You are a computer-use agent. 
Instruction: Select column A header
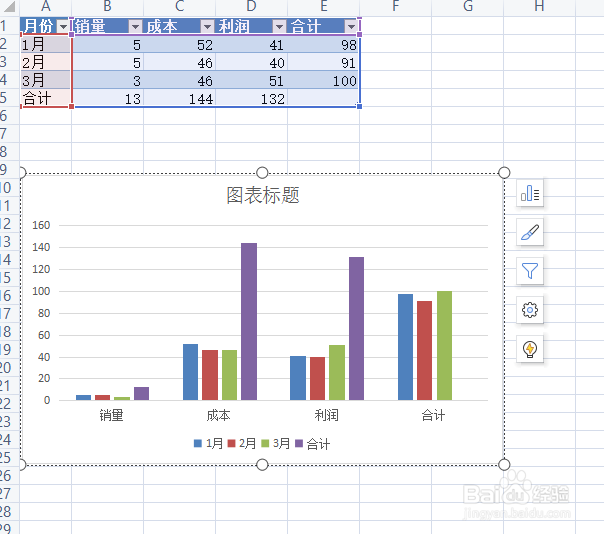tap(45, 7)
